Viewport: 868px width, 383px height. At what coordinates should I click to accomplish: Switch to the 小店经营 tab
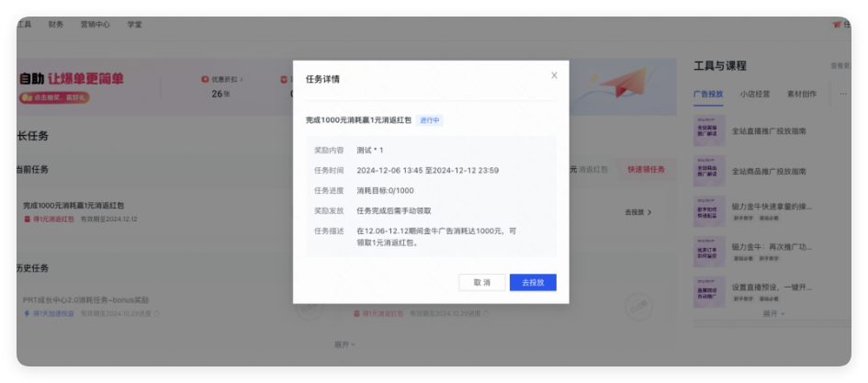coord(755,94)
